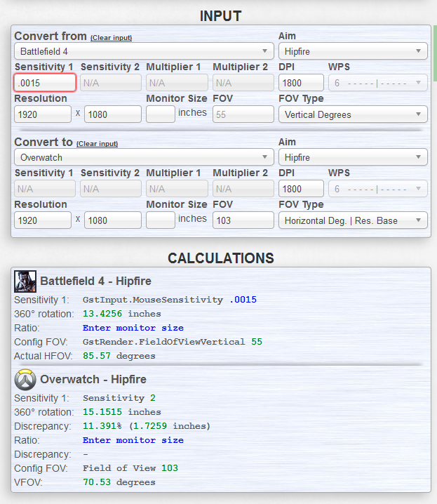
Task: Click Convert to resolution width field 1920
Action: tap(43, 220)
